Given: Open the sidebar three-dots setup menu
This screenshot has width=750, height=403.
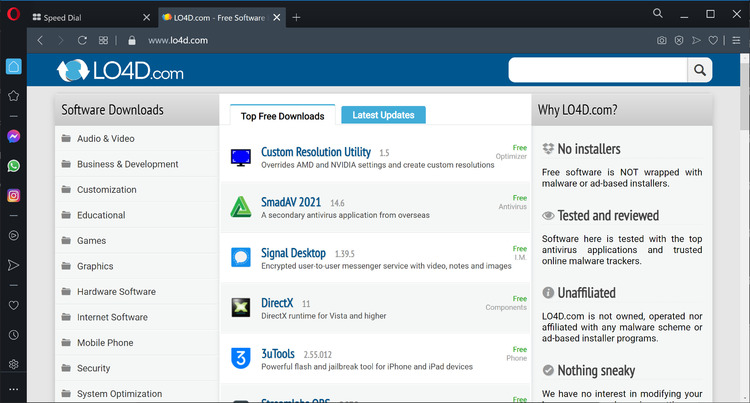Looking at the screenshot, I should pos(13,389).
